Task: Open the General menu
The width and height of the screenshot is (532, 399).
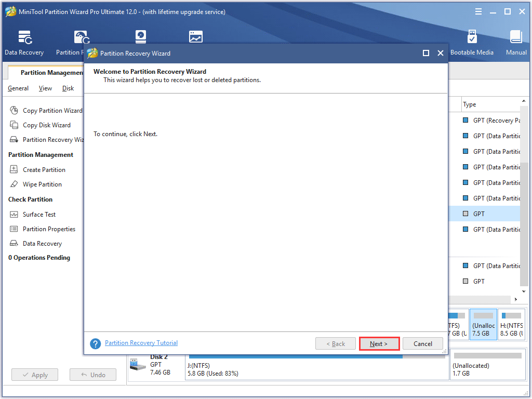Action: coord(18,88)
